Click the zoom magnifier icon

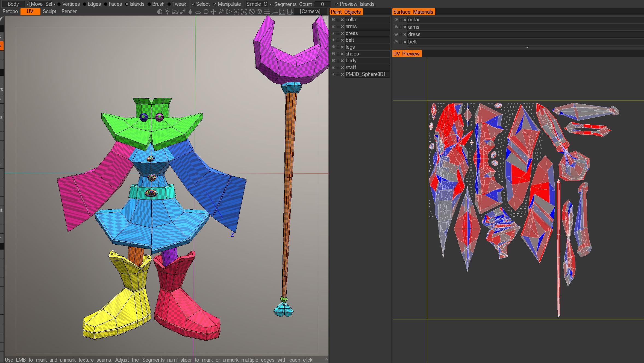pyautogui.click(x=221, y=12)
